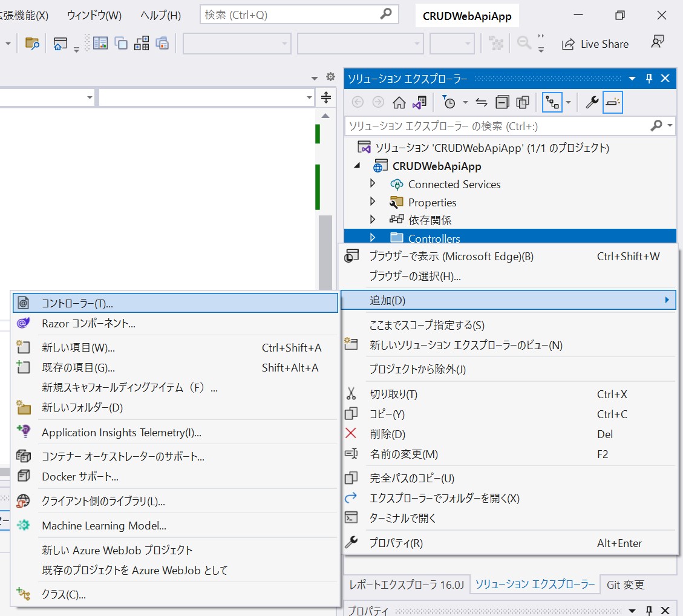Collapse all items in Solution Explorer
This screenshot has height=616, width=683.
click(x=502, y=103)
